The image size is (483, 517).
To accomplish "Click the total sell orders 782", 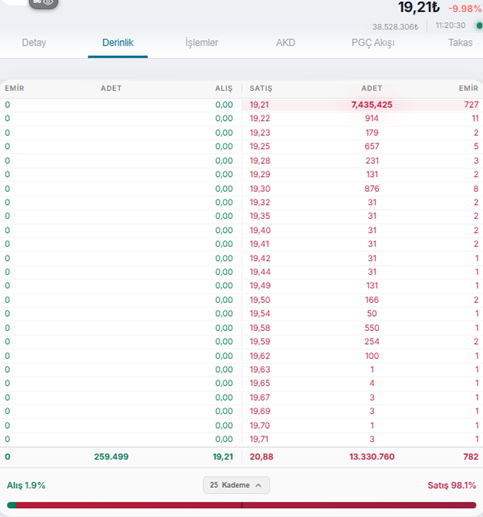I will pyautogui.click(x=471, y=457).
